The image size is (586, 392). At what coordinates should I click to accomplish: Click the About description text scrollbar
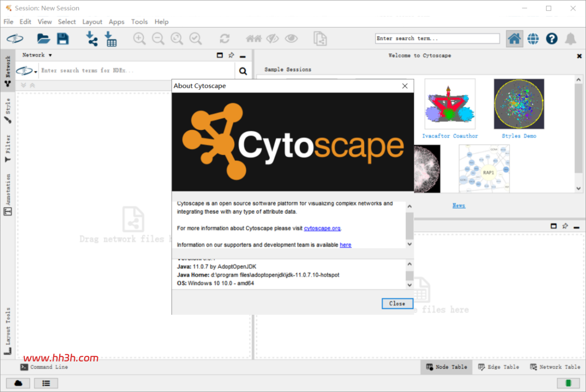pos(409,225)
